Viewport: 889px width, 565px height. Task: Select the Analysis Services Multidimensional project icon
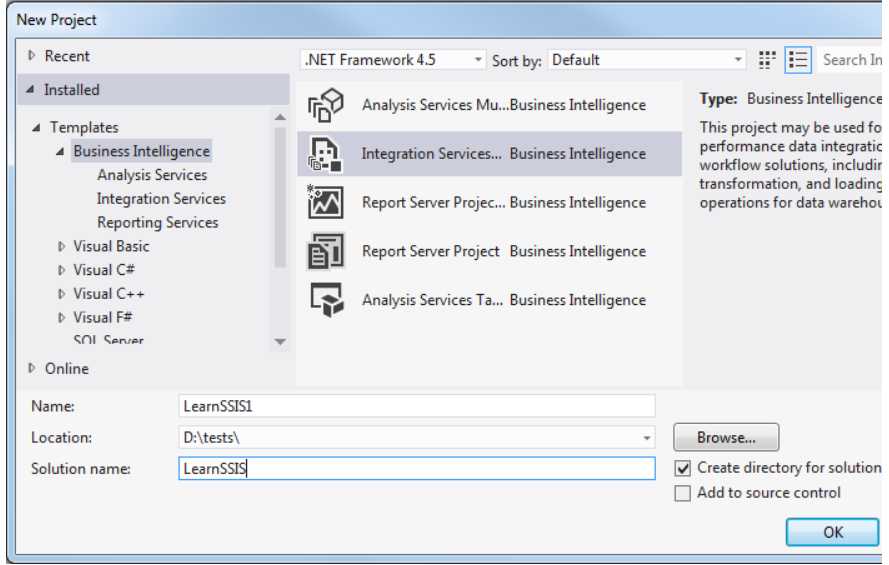tap(325, 105)
